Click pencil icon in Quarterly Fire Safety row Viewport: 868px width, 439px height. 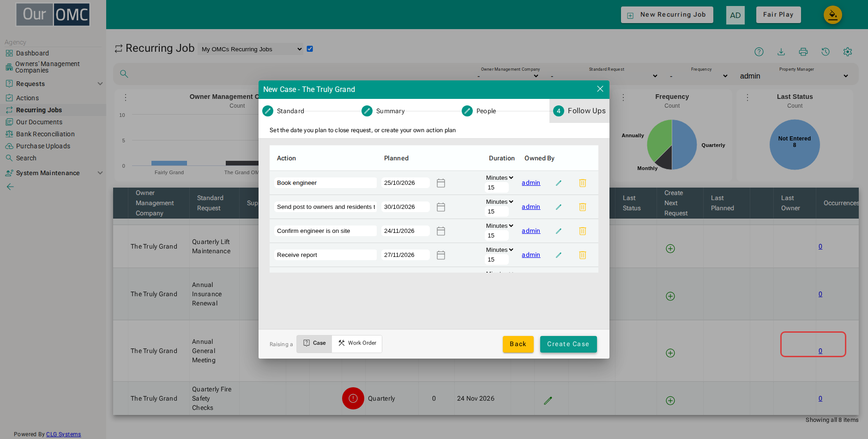[x=548, y=401]
